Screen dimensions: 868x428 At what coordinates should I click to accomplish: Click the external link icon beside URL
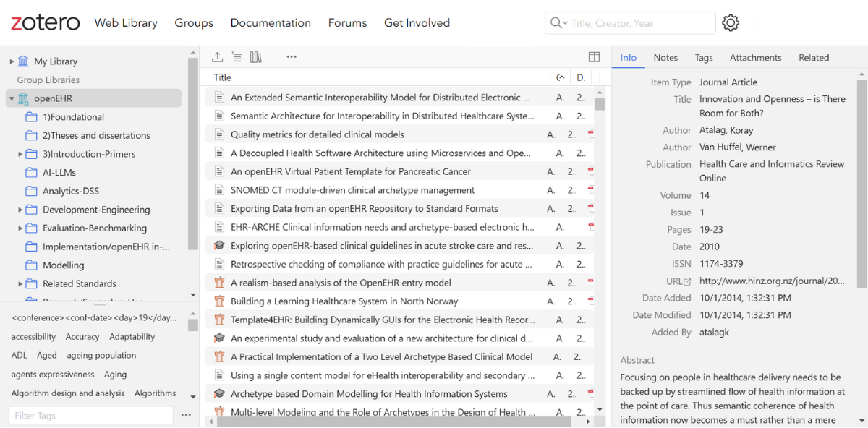point(687,281)
